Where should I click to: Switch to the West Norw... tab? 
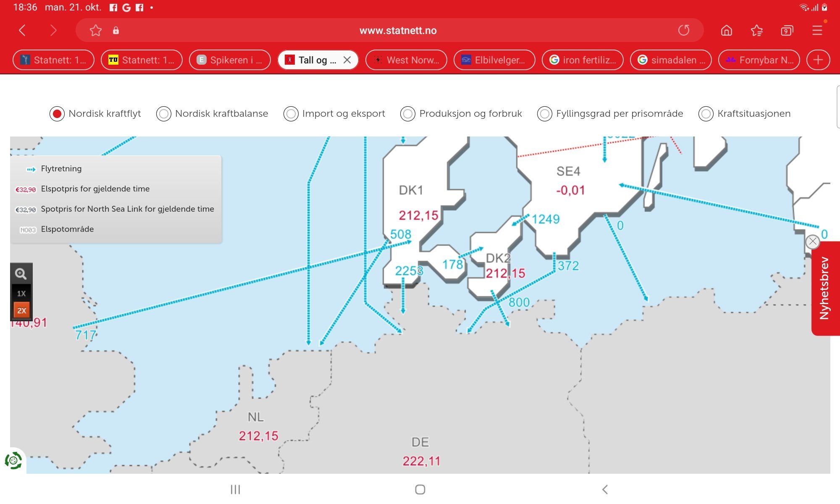click(406, 60)
